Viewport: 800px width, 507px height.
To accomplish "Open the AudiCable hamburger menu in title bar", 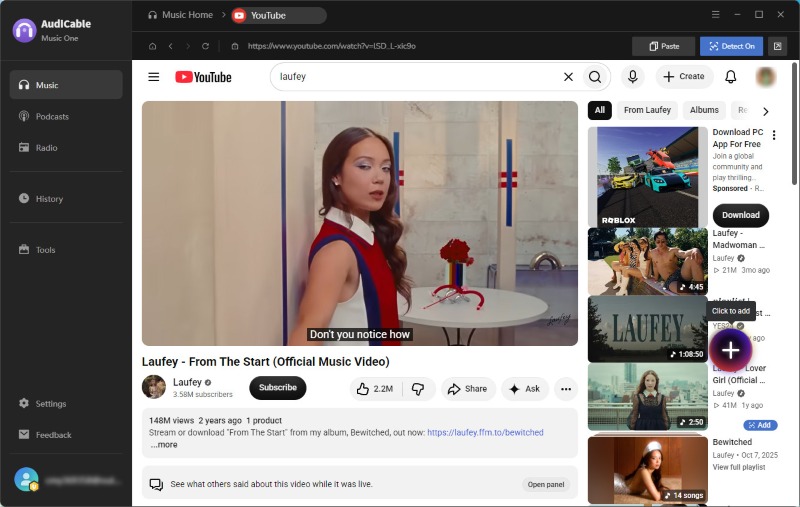I will (x=715, y=14).
